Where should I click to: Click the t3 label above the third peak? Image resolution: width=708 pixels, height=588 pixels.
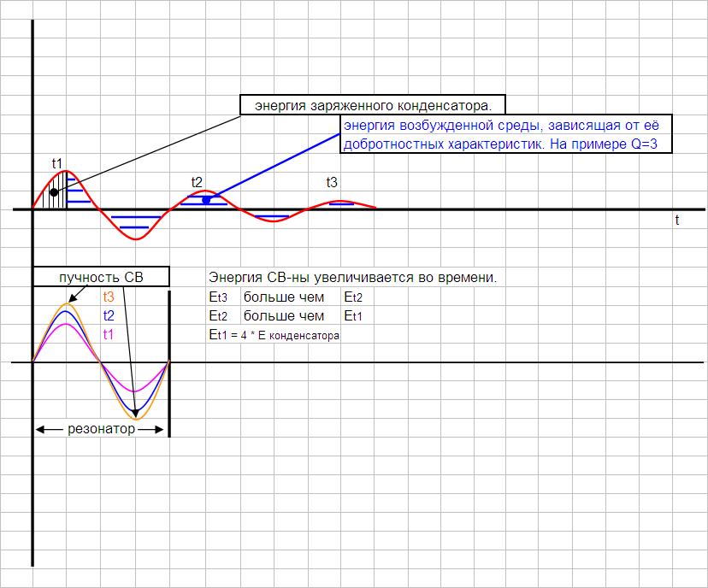click(332, 182)
